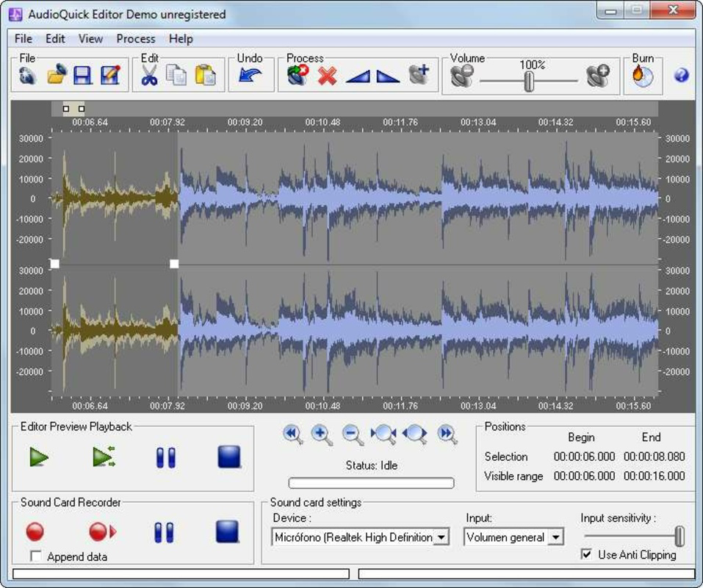Viewport: 703px width, 588px height.
Task: Click the speaker with red X process icon
Action: 298,75
